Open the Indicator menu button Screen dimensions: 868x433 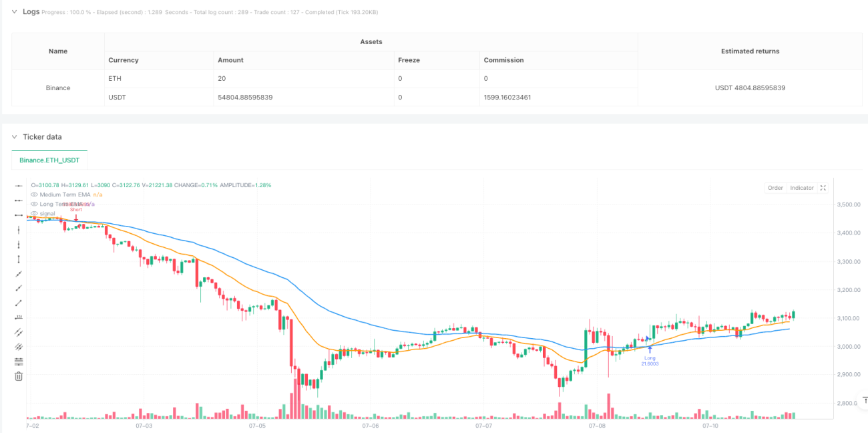point(802,188)
